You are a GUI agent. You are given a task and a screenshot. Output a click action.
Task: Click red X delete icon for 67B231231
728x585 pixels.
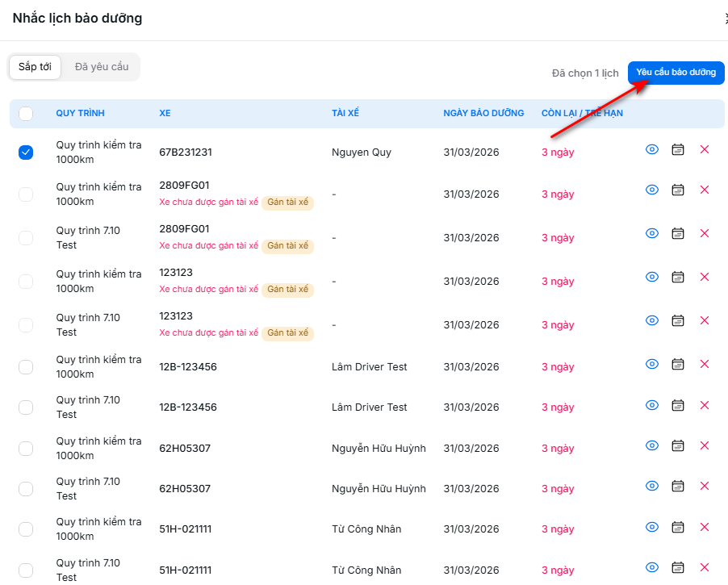click(704, 150)
